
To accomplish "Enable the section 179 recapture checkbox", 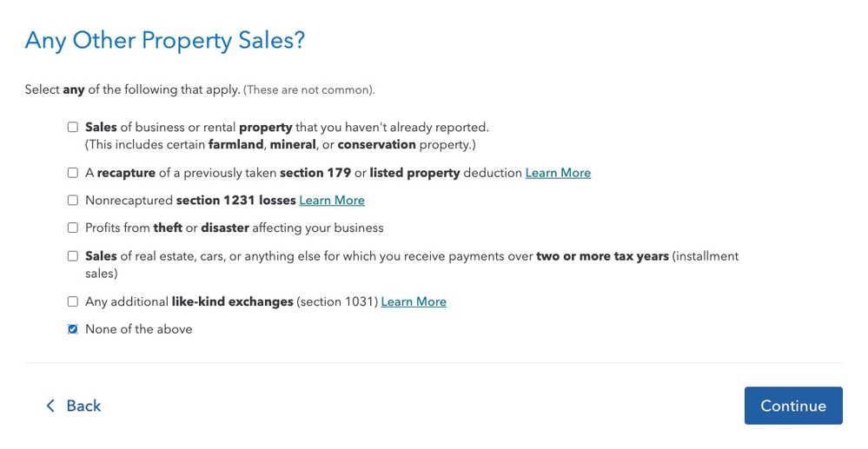I will click(x=72, y=173).
